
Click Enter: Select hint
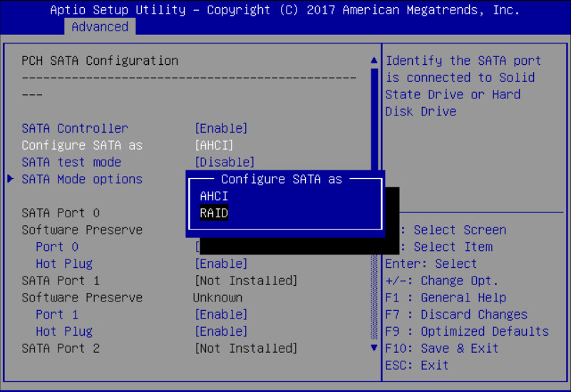(x=431, y=264)
